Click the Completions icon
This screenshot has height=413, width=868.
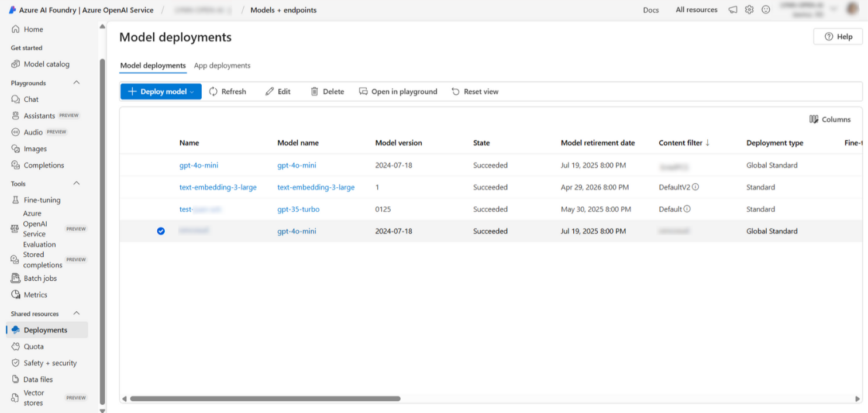(x=16, y=165)
